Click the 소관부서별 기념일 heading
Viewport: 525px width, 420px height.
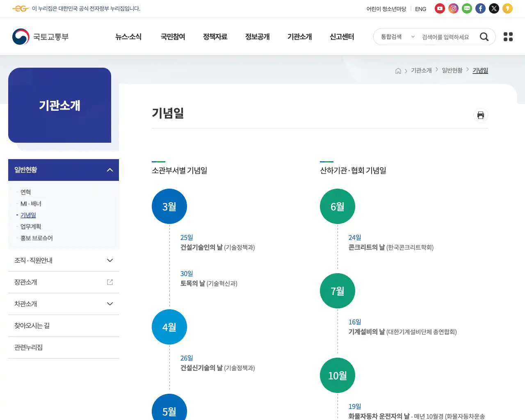tap(180, 171)
